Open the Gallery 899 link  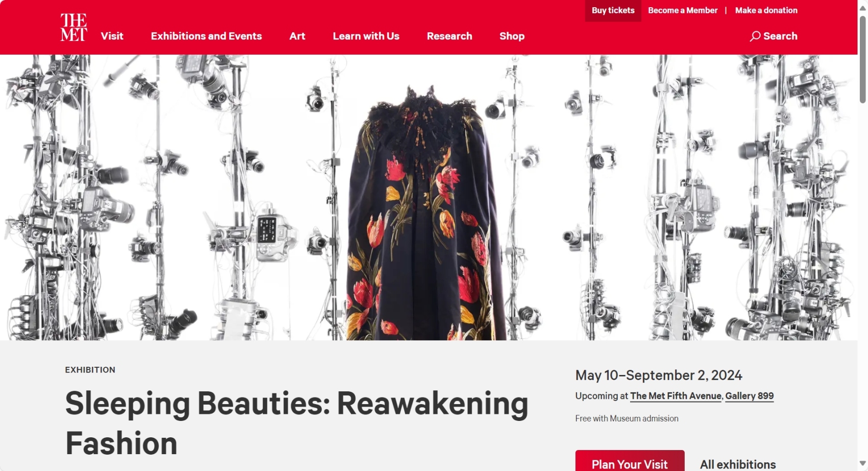(750, 396)
